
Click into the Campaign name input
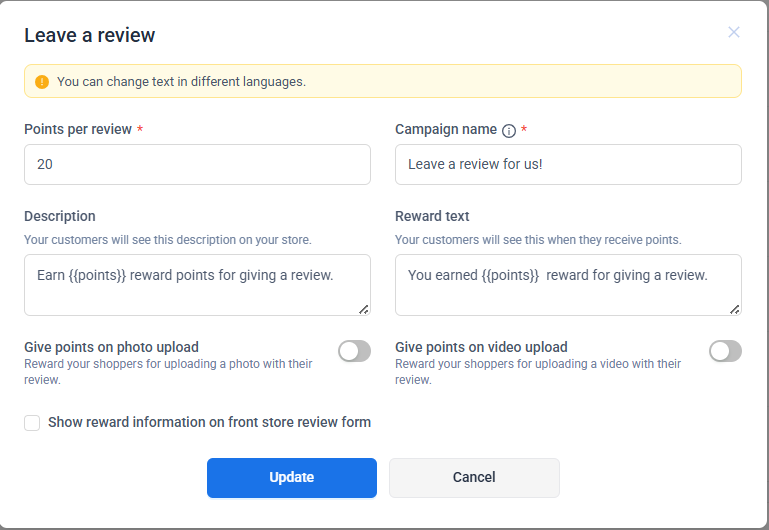(x=568, y=165)
